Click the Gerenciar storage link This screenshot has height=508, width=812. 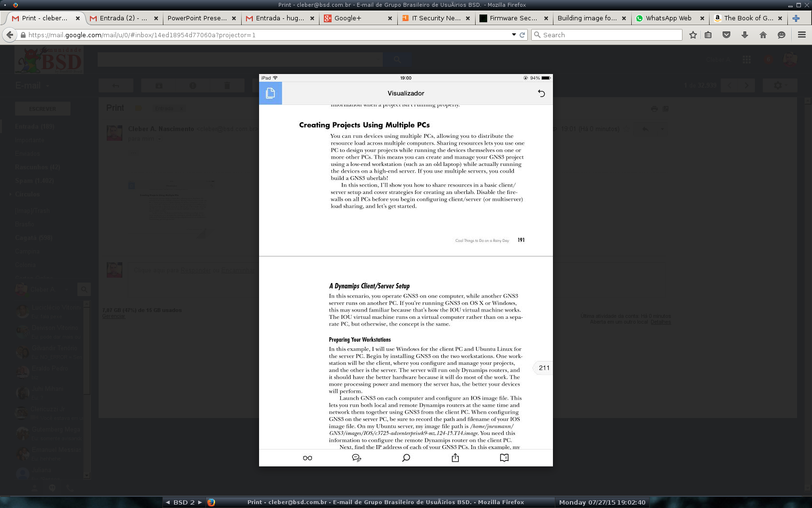coord(114,316)
